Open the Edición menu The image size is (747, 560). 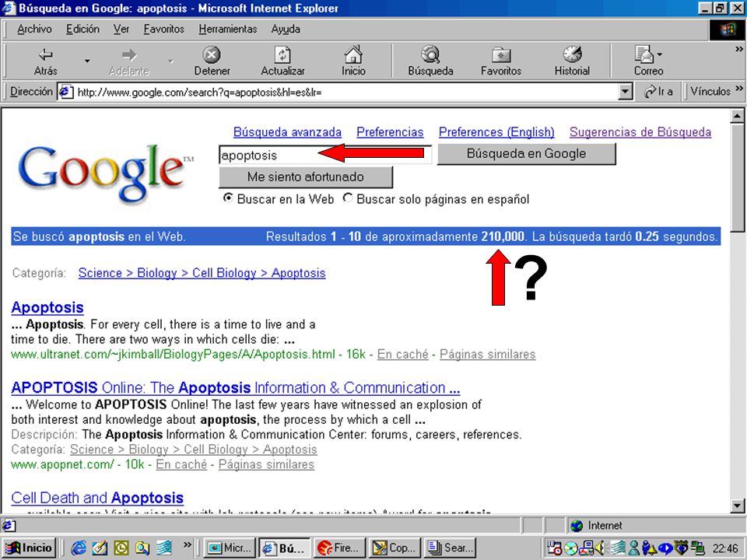point(82,29)
